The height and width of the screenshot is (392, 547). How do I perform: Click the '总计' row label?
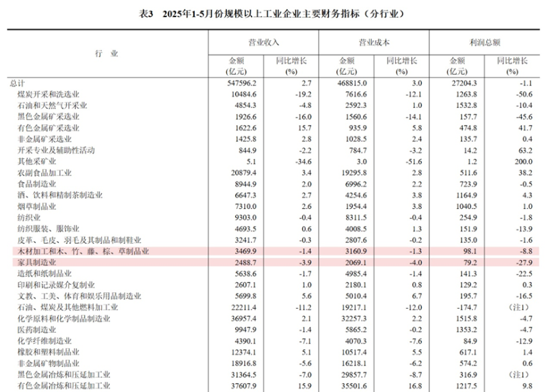point(17,83)
